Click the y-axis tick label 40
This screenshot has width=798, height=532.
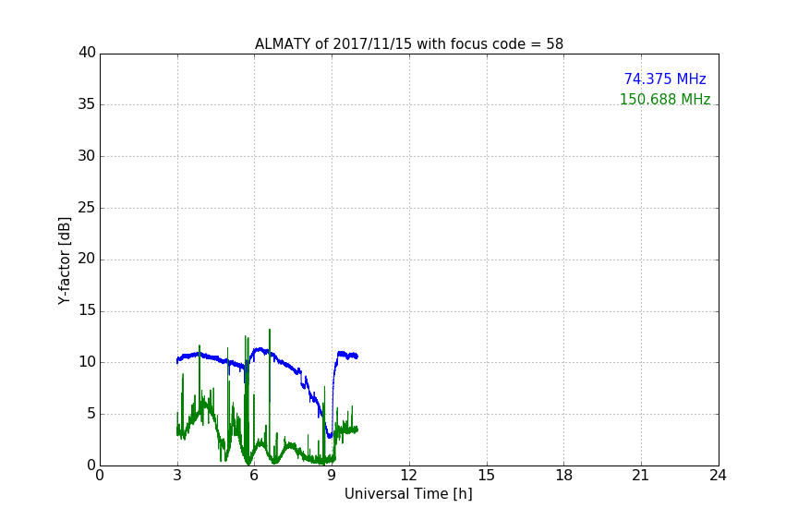coord(87,53)
